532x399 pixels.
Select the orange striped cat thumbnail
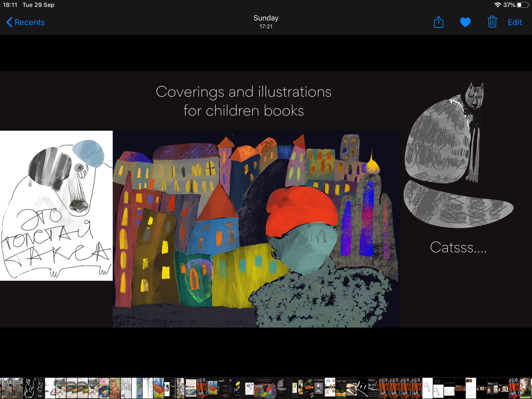coord(115,388)
